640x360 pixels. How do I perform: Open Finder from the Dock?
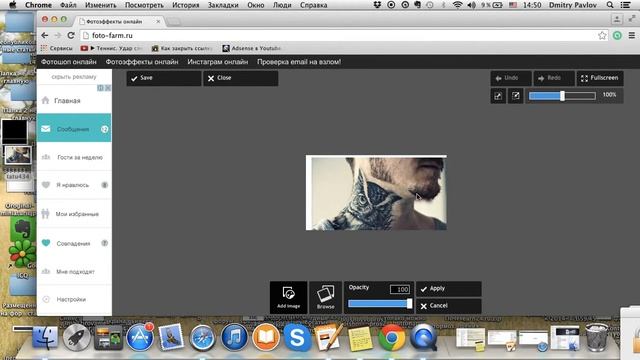tap(45, 338)
